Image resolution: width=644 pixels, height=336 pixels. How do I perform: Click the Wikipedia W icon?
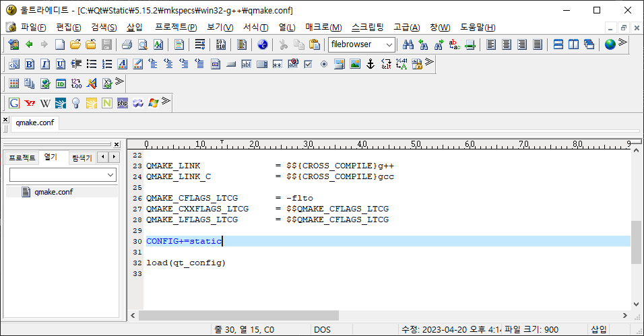45,103
